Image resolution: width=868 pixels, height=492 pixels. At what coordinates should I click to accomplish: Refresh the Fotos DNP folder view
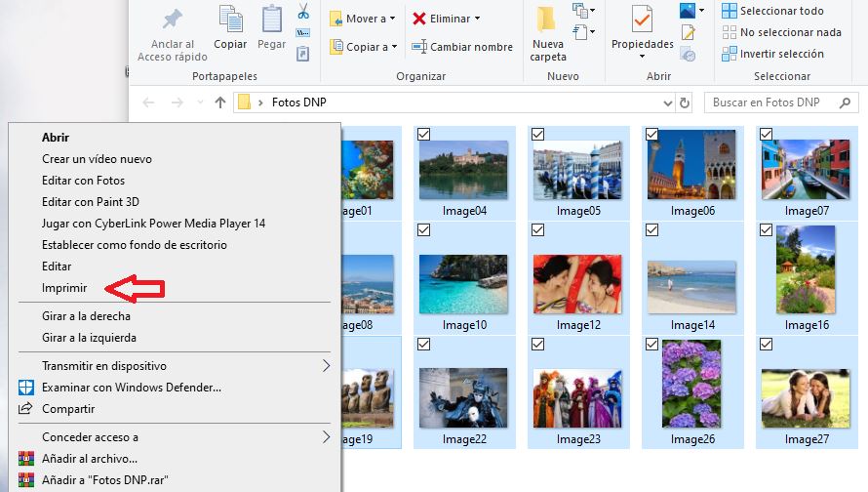pyautogui.click(x=685, y=102)
